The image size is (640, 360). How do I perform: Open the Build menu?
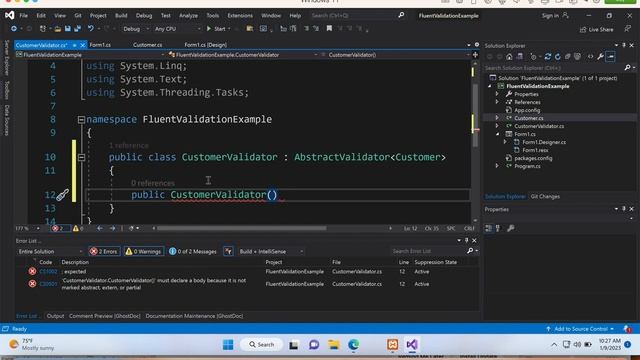tap(121, 16)
